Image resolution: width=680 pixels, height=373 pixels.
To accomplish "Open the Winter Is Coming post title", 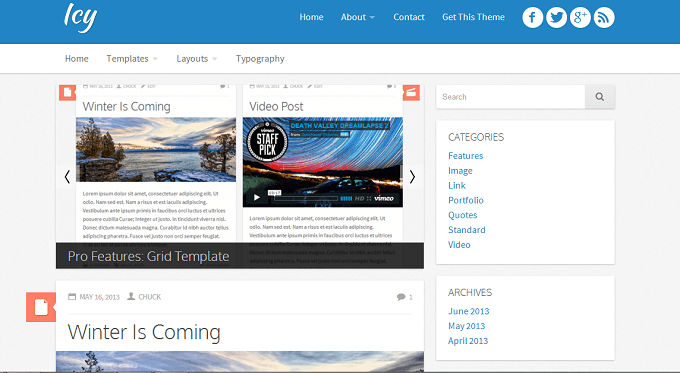I will click(x=144, y=332).
